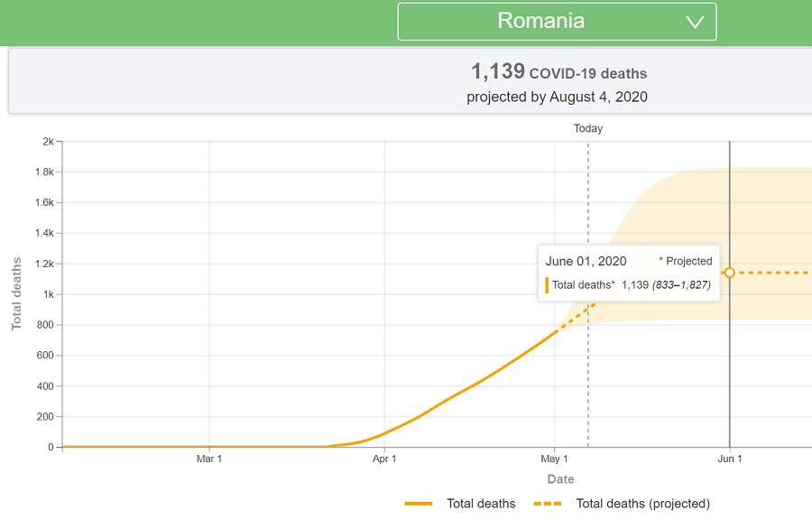Toggle the Total deaths legend entry
The width and height of the screenshot is (812, 520).
(480, 504)
